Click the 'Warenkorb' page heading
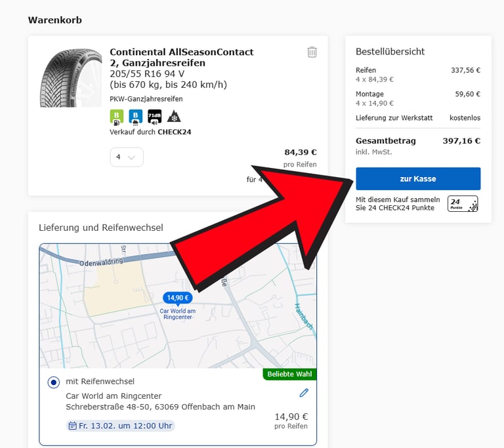 (55, 20)
